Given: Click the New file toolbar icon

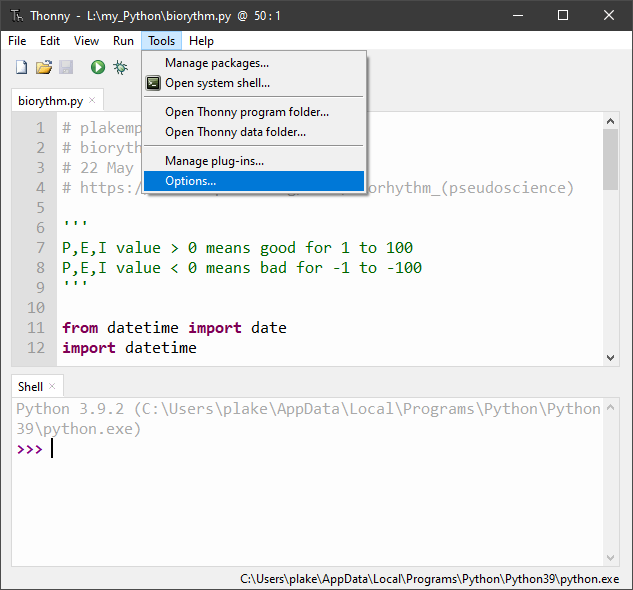Looking at the screenshot, I should coord(21,67).
